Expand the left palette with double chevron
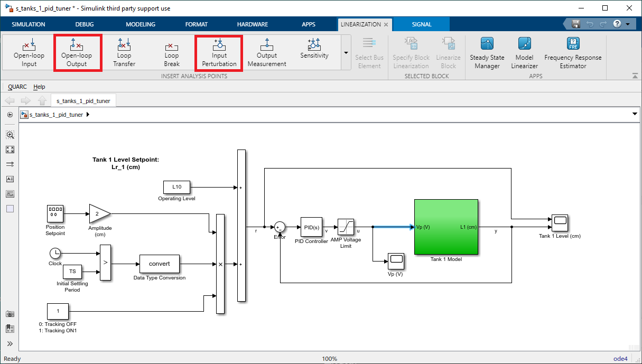This screenshot has width=642, height=364. tap(10, 343)
